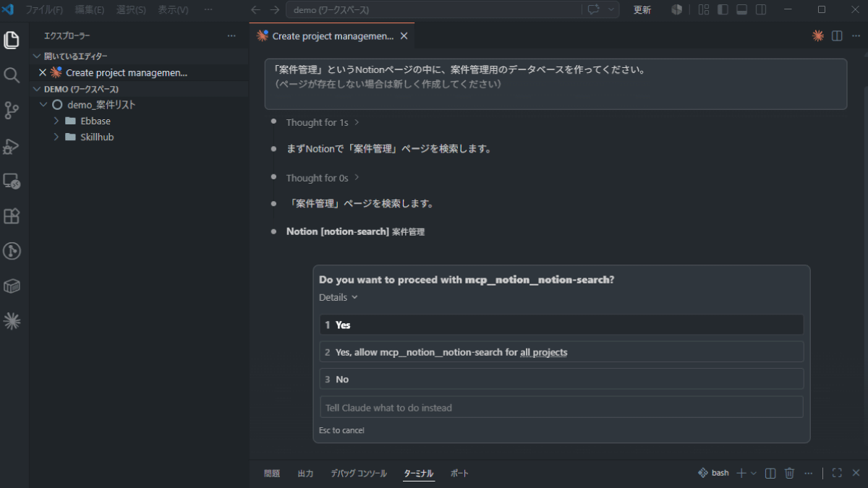868x488 pixels.
Task: Open the Explorer view in activity bar
Action: tap(12, 40)
